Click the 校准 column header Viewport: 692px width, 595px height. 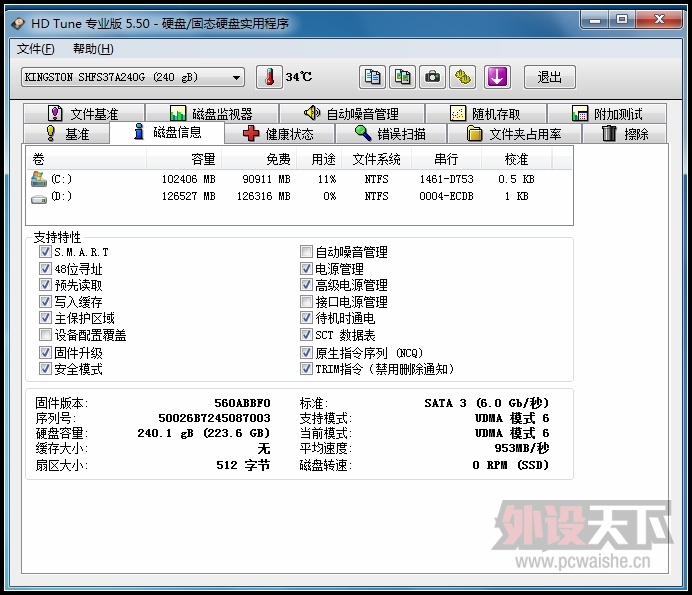[516, 159]
